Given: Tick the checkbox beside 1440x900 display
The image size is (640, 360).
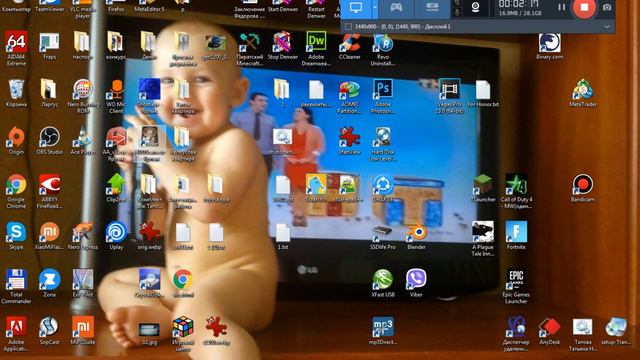Looking at the screenshot, I should [x=348, y=27].
